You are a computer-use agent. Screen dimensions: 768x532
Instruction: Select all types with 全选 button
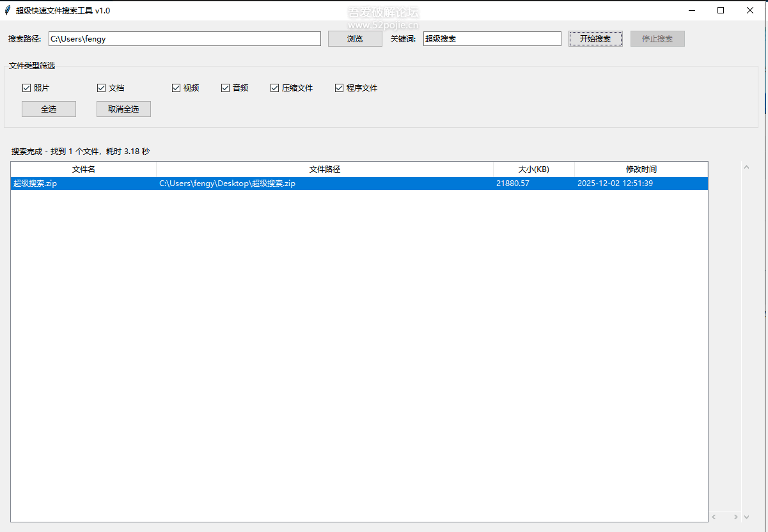click(x=49, y=109)
